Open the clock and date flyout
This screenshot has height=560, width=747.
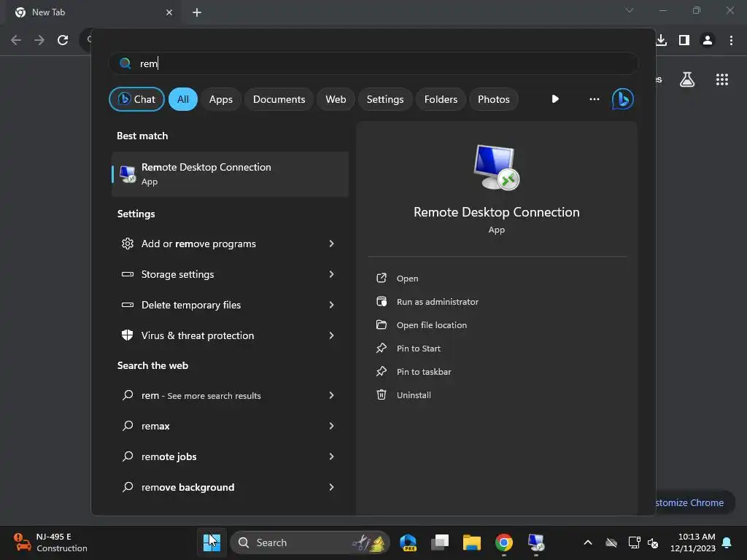click(x=693, y=542)
